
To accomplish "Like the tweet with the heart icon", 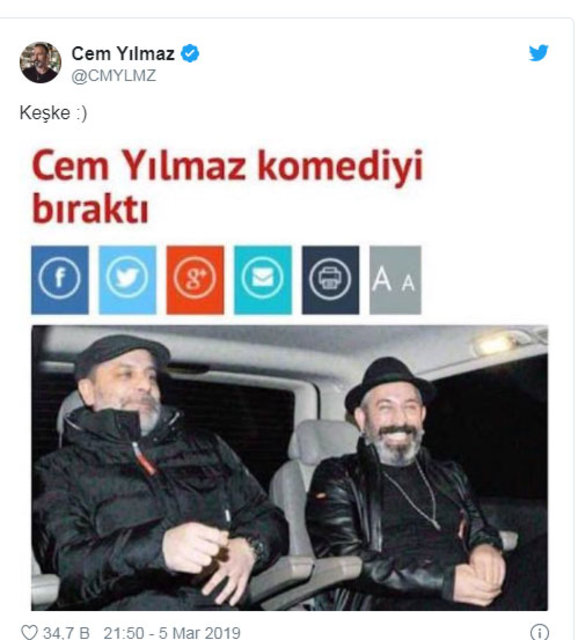I will (29, 632).
